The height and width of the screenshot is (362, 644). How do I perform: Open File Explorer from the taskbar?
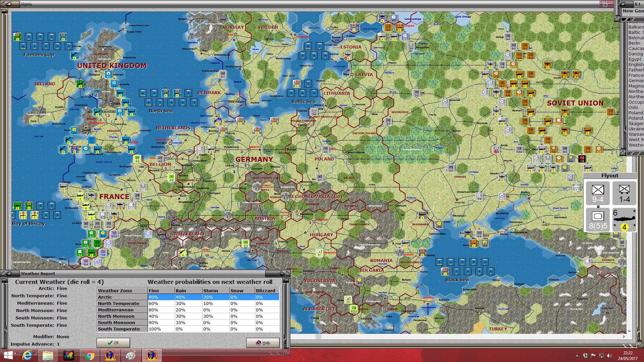point(48,355)
